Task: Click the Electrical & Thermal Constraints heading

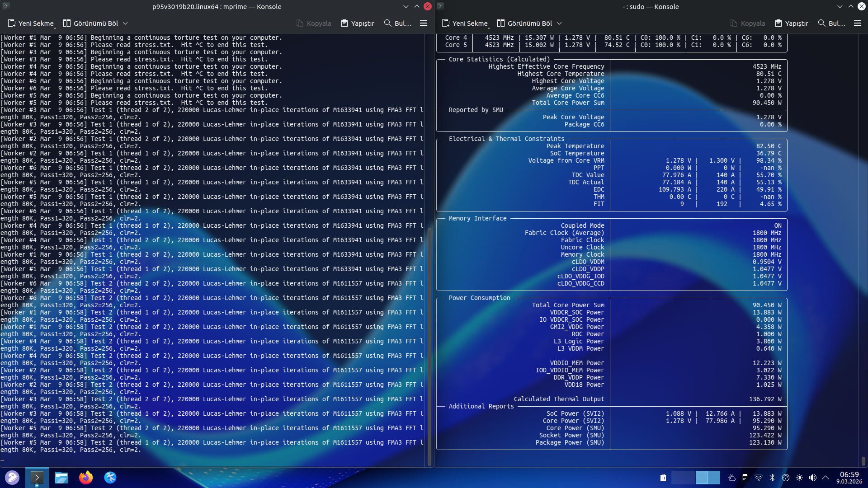Action: tap(506, 139)
